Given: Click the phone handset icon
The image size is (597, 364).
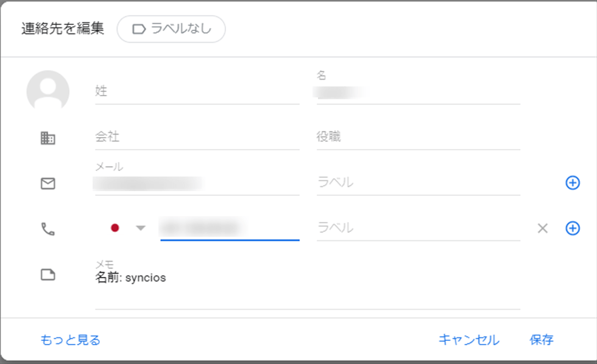Looking at the screenshot, I should [x=48, y=228].
